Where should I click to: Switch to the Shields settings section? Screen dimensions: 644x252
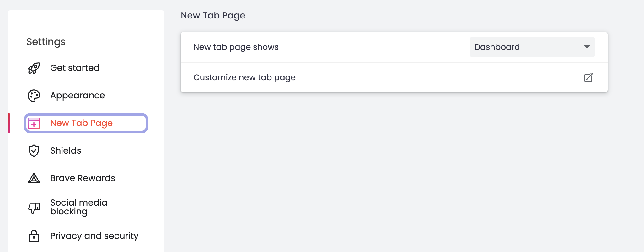tap(66, 151)
